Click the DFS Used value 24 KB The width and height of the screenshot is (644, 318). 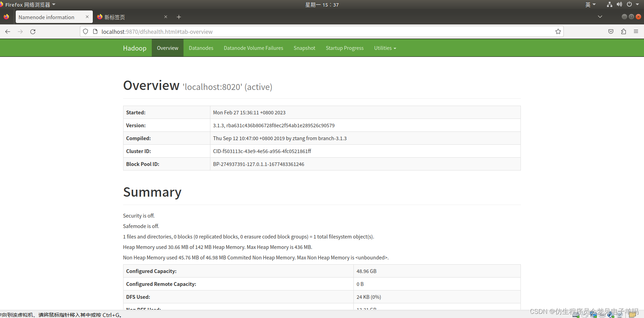(x=369, y=297)
